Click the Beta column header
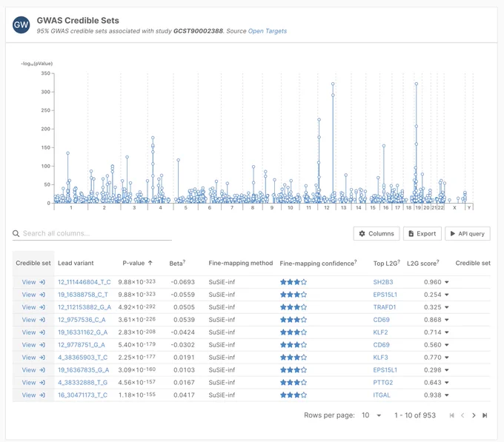Screen dimensions: 504x442 click(x=177, y=264)
